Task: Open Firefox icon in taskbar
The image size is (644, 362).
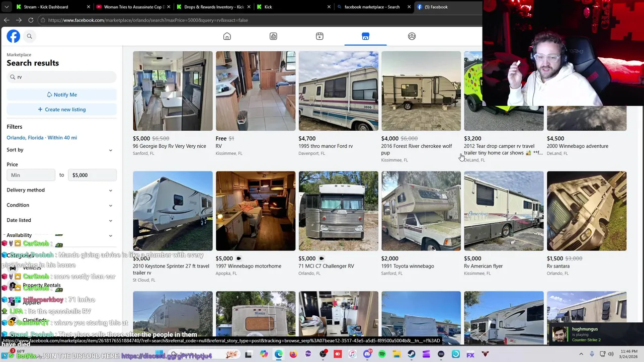Action: (x=293, y=354)
